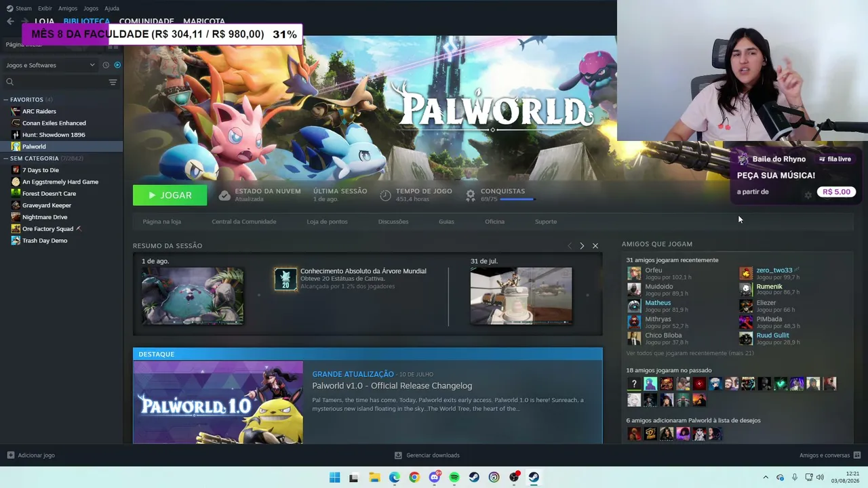Go back with the navigation arrow
This screenshot has width=868, height=488.
click(x=10, y=22)
